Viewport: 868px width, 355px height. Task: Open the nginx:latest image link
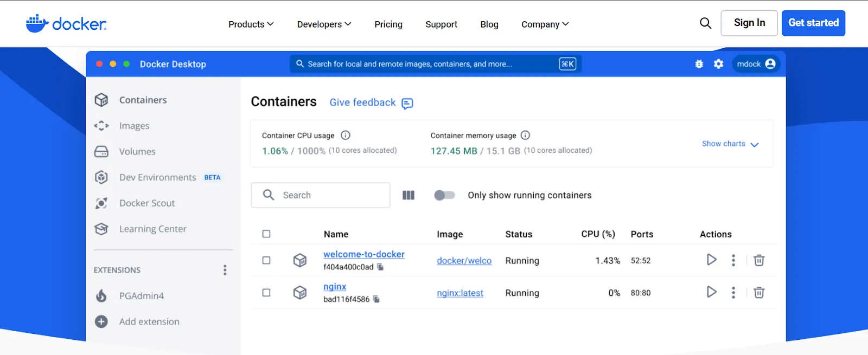[460, 293]
